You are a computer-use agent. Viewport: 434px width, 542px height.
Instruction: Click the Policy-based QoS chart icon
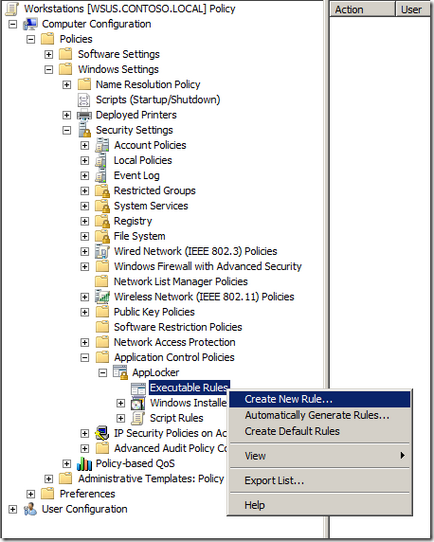coord(84,464)
